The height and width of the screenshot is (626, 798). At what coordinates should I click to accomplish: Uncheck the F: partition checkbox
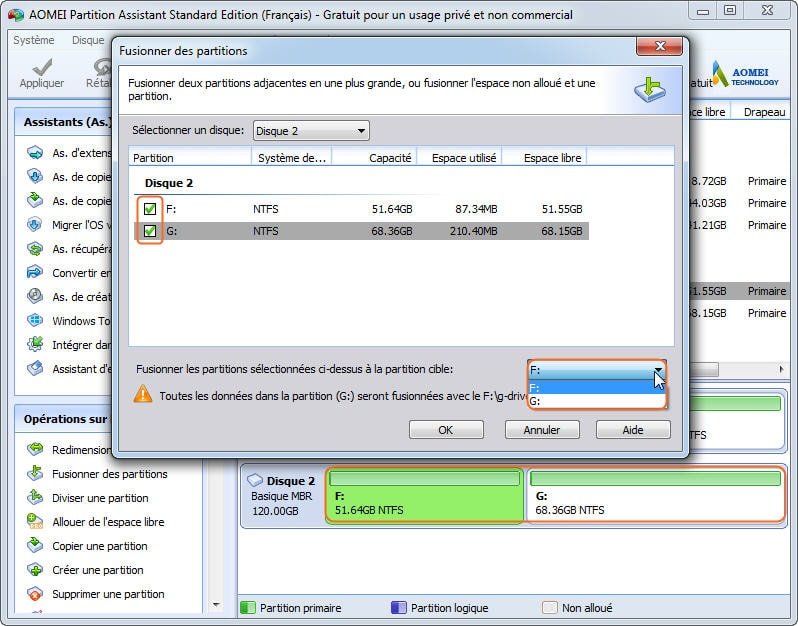(150, 209)
